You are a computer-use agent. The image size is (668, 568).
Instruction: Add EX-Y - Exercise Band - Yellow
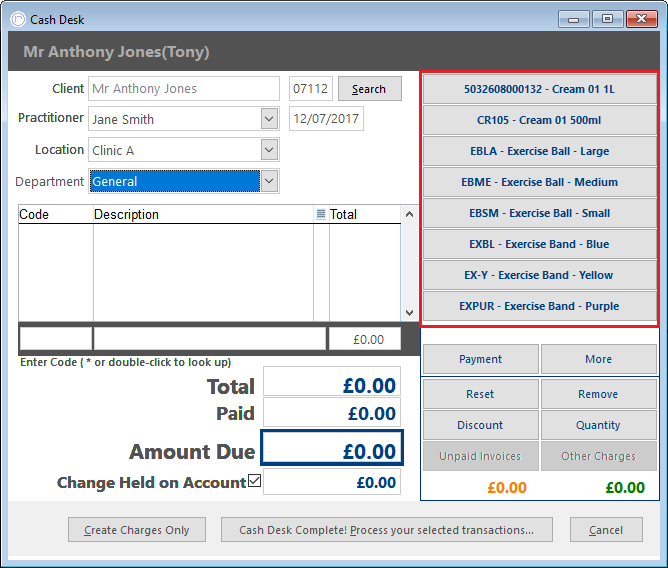(x=539, y=275)
